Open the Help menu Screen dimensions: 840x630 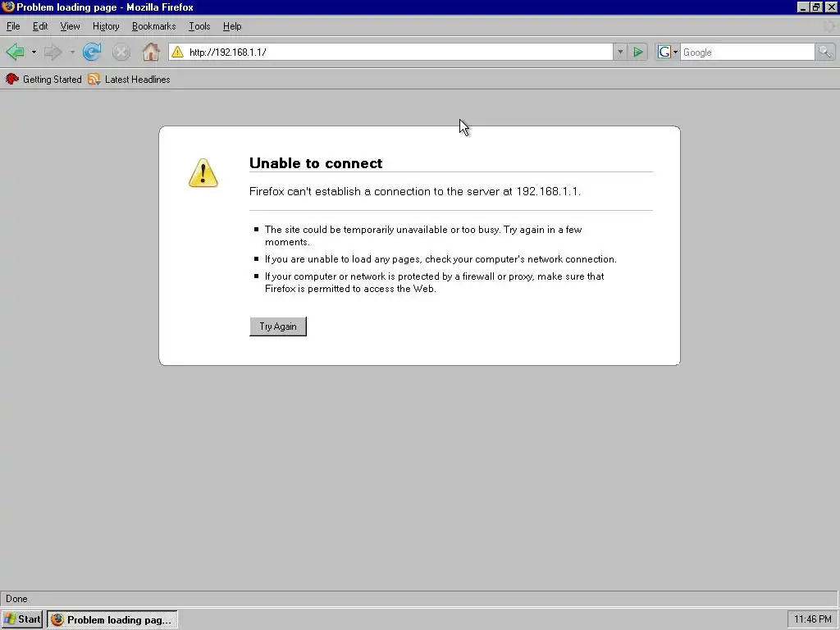pos(232,26)
